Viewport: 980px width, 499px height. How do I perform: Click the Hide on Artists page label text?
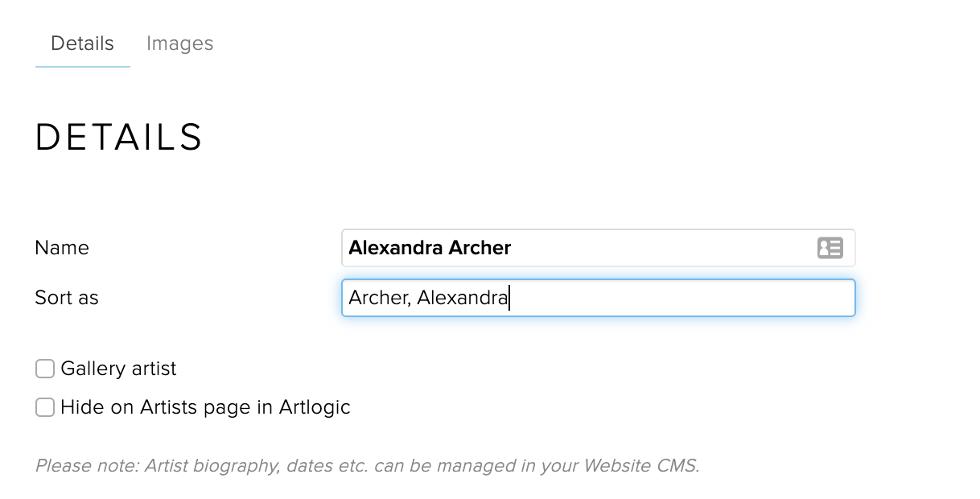(x=205, y=407)
